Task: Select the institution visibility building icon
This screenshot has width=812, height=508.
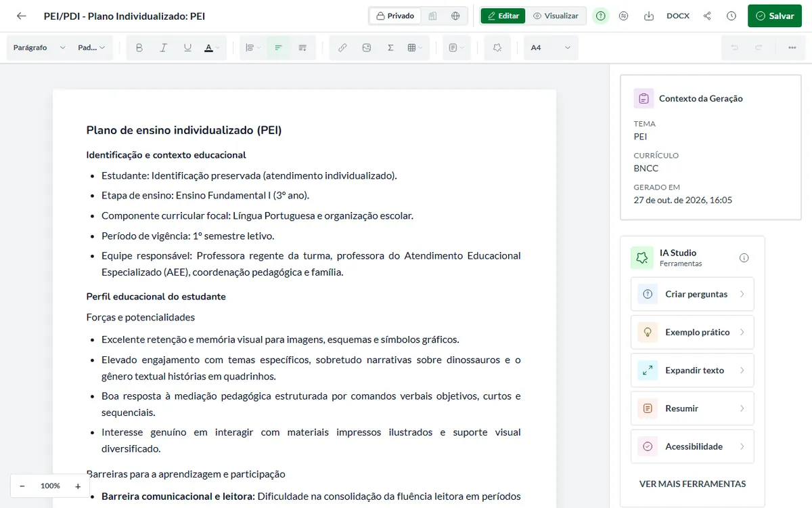Action: pos(432,16)
